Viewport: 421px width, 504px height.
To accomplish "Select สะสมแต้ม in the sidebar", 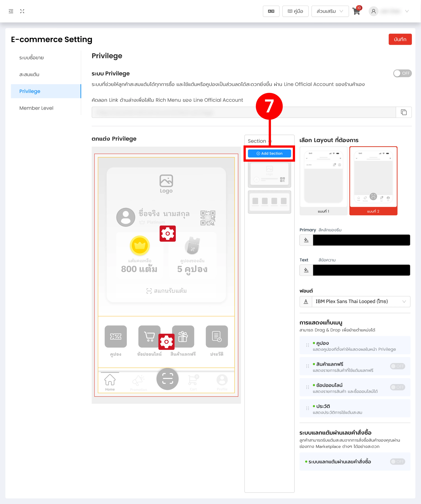I will 29,74.
